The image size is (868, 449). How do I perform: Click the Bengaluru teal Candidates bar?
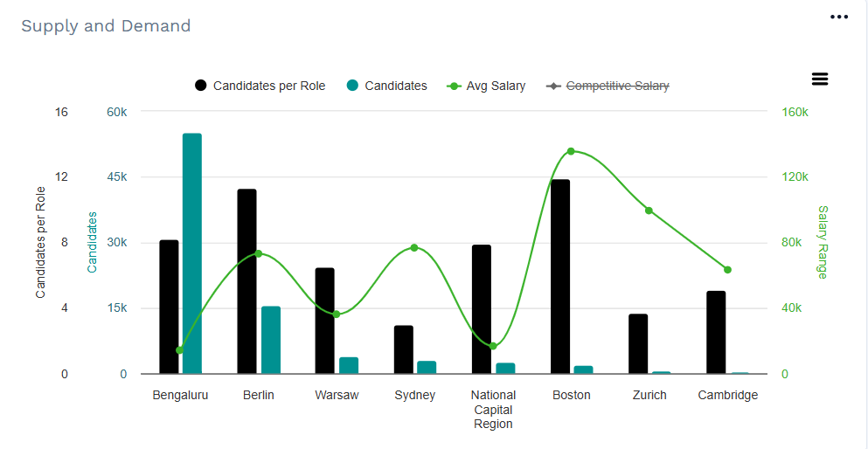(192, 253)
